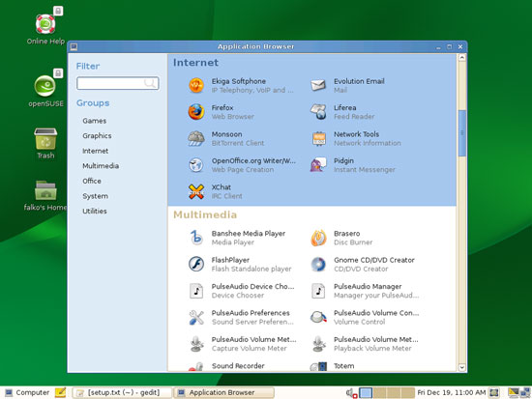Open Network Tools icon
Viewport: 532px width, 399px height.
tap(318, 138)
